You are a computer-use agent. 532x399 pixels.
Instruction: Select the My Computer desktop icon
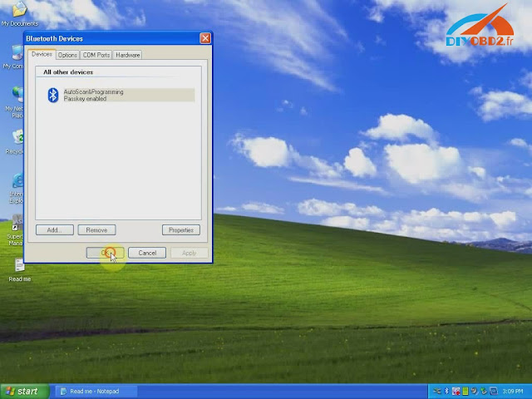tap(15, 57)
